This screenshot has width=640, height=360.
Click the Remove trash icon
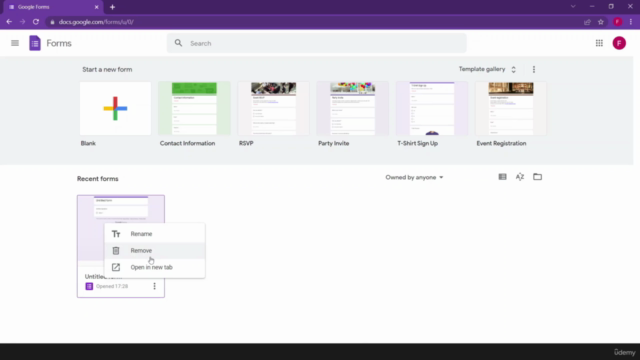point(116,251)
